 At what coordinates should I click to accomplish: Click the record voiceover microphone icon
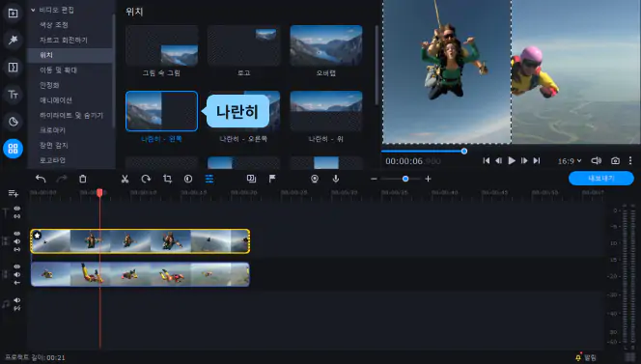click(x=336, y=179)
